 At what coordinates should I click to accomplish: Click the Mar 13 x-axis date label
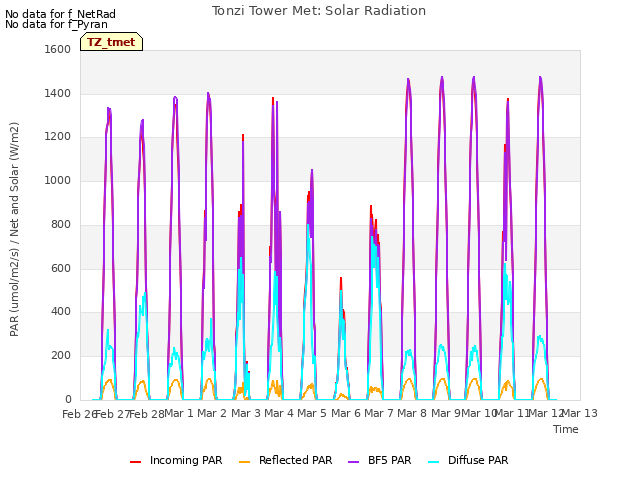click(x=580, y=413)
